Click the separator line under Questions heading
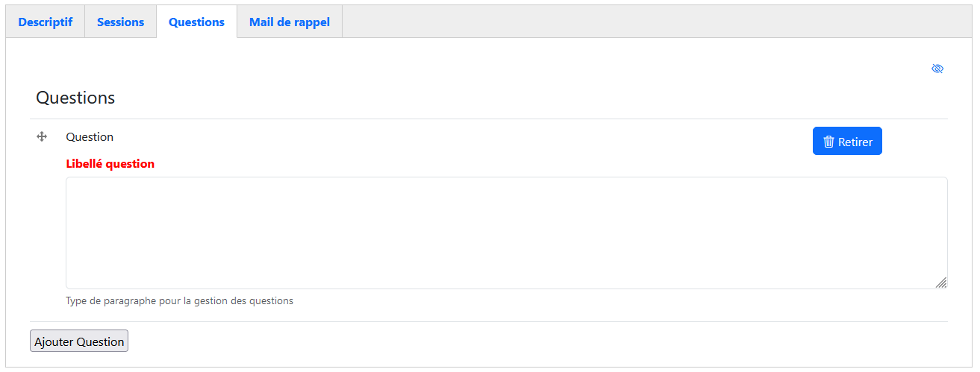 click(x=489, y=119)
